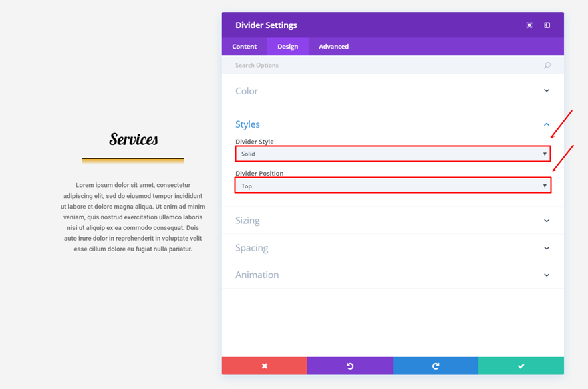Click the Divider Style label
Image resolution: width=588 pixels, height=389 pixels.
(x=255, y=142)
